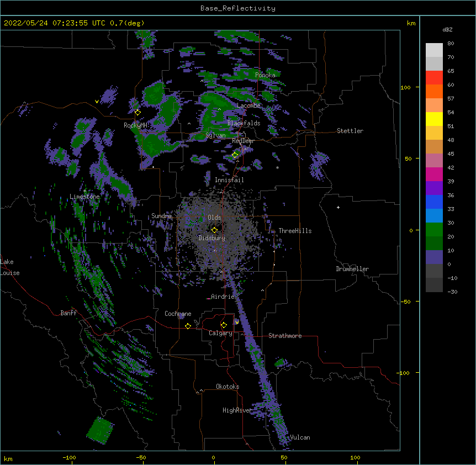Select the Lacombe city label
The height and width of the screenshot is (465, 476).
248,105
